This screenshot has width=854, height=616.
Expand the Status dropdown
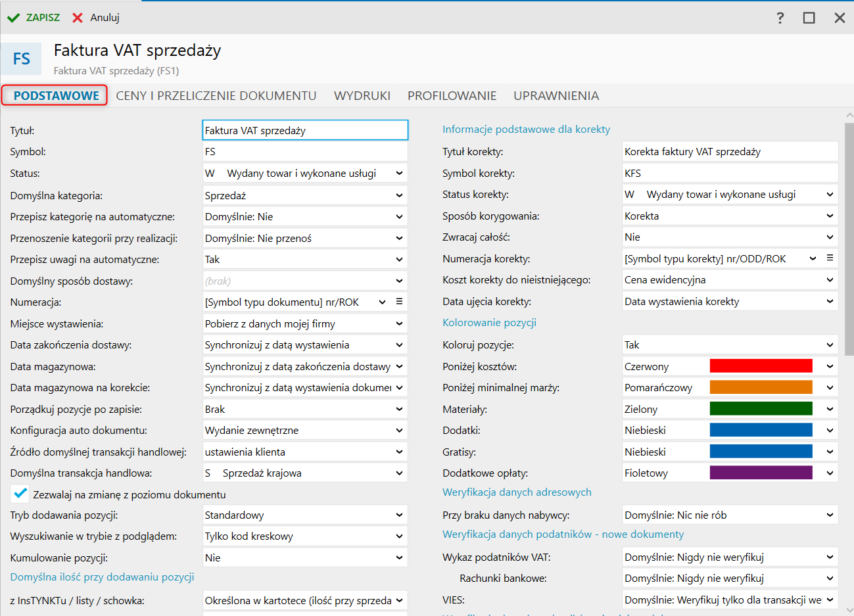pos(399,174)
